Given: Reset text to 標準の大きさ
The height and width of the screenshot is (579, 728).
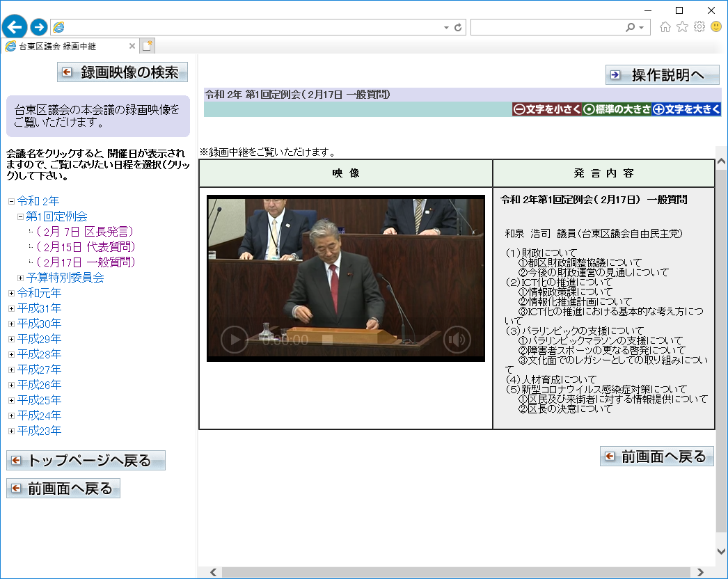Looking at the screenshot, I should (617, 109).
